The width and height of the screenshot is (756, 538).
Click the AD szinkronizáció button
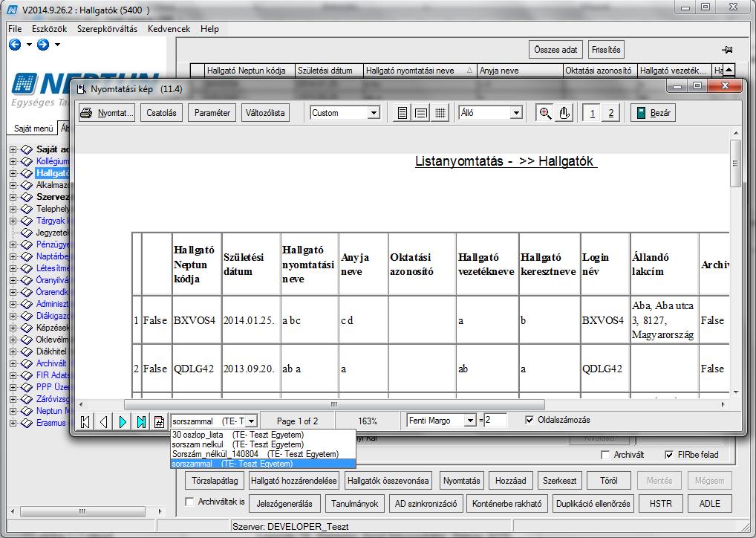pyautogui.click(x=426, y=504)
